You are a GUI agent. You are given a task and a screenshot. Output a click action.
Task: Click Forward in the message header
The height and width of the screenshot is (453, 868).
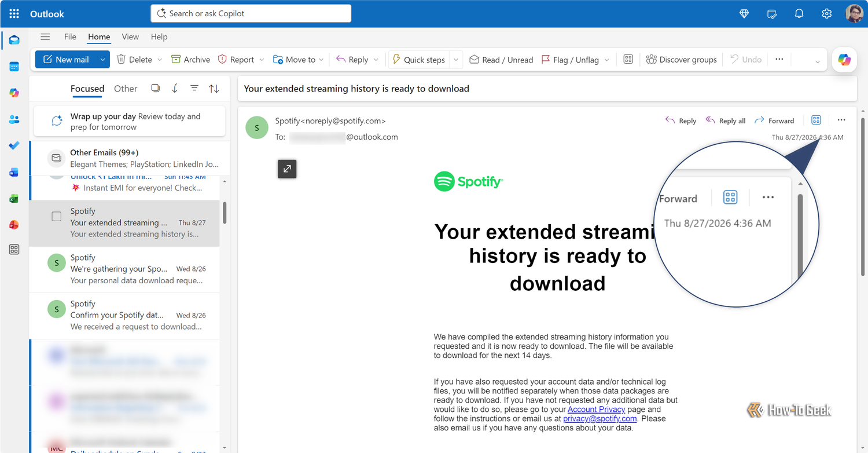point(774,120)
